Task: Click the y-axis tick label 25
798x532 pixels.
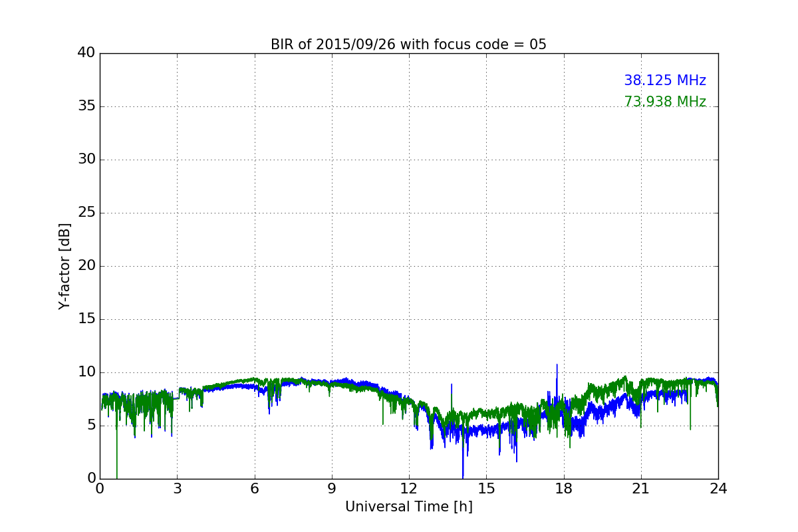Action: 86,213
